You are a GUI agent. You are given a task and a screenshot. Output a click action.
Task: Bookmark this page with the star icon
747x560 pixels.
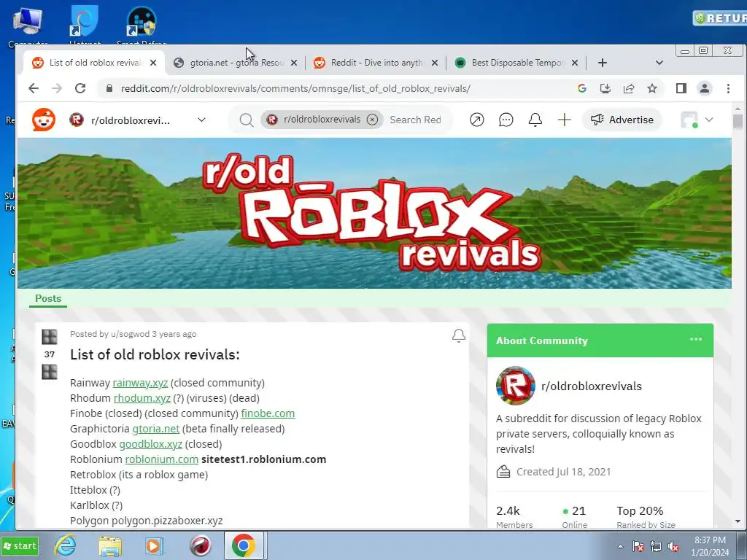pyautogui.click(x=652, y=88)
